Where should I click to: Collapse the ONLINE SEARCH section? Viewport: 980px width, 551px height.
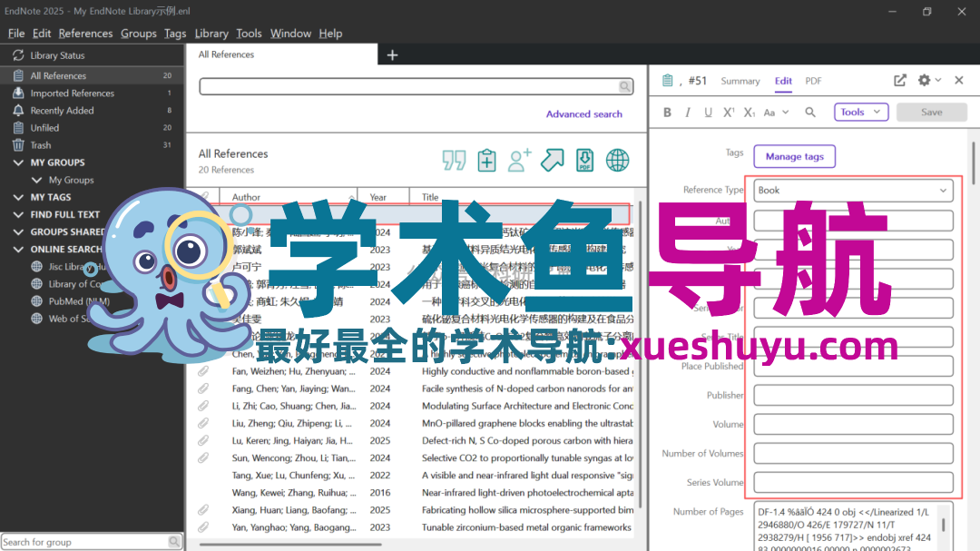point(18,249)
